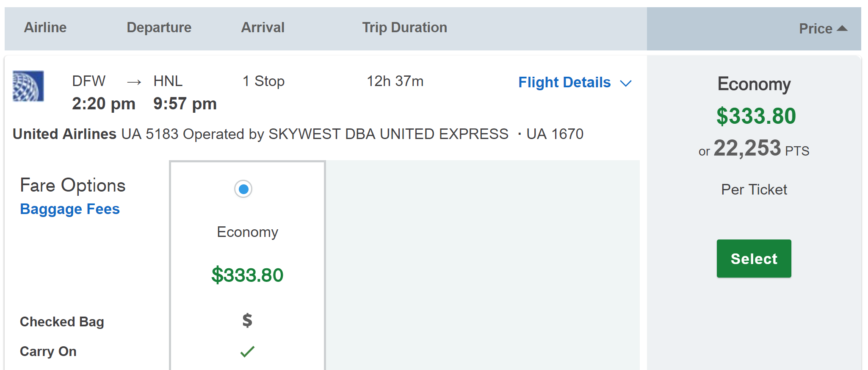
Task: Sort by the Departure column header
Action: (x=159, y=28)
